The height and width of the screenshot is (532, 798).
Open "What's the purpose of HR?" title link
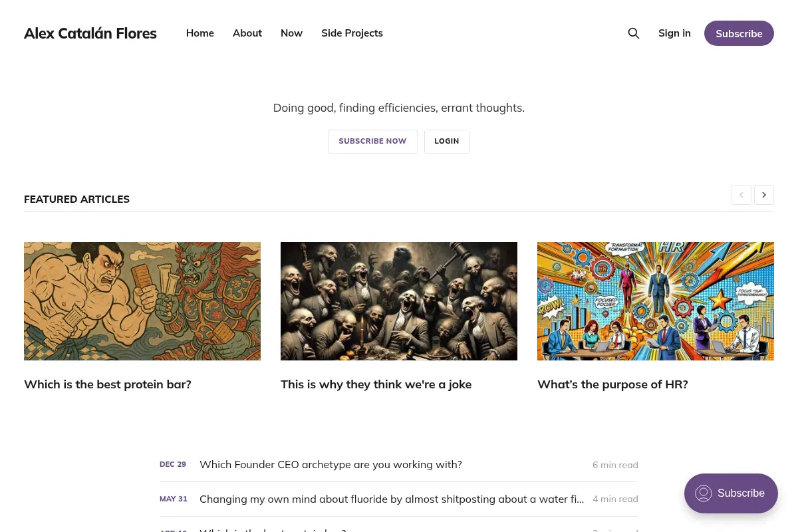click(x=612, y=384)
